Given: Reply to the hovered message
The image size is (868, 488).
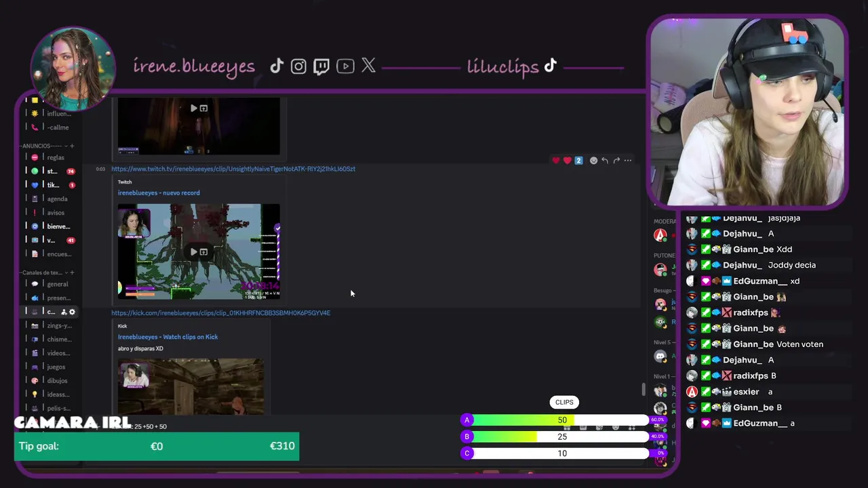Looking at the screenshot, I should (605, 161).
